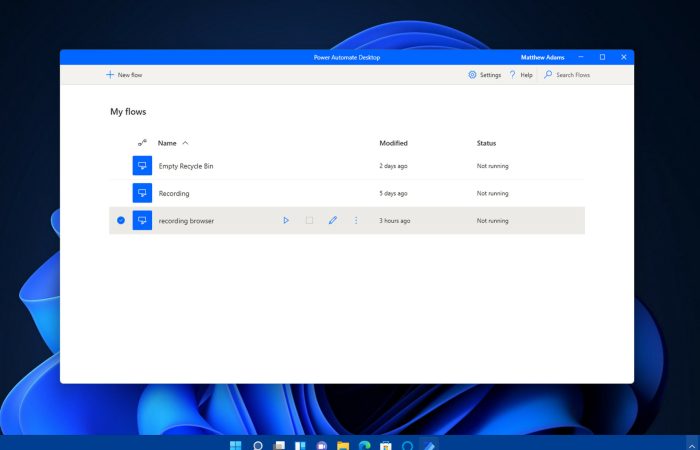Screen dimensions: 700x450
Task: Sort flows by Status column
Action: pos(486,143)
